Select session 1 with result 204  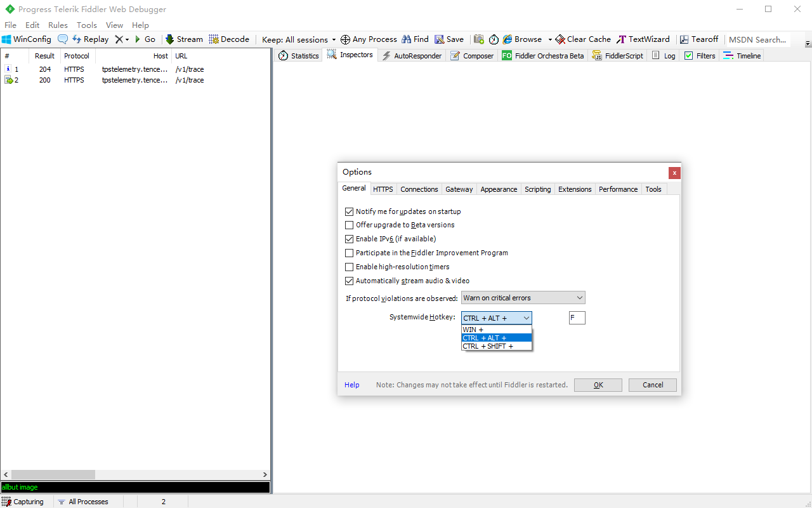(x=135, y=69)
